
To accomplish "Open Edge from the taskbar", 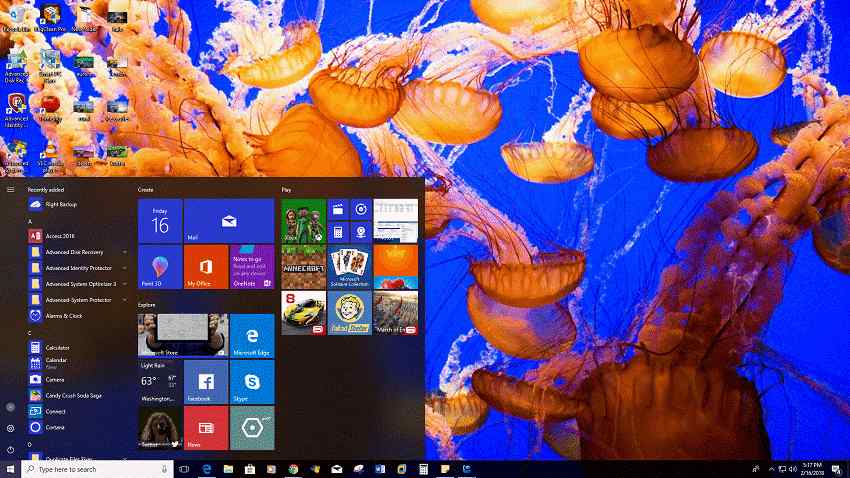I will (206, 469).
